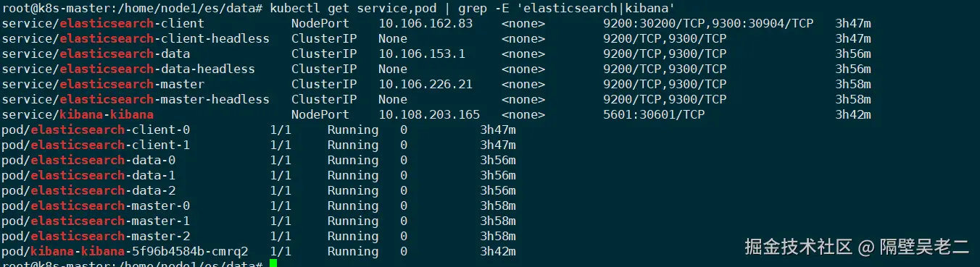The height and width of the screenshot is (267, 980).
Task: Click the green terminal cursor block
Action: pyautogui.click(x=273, y=263)
